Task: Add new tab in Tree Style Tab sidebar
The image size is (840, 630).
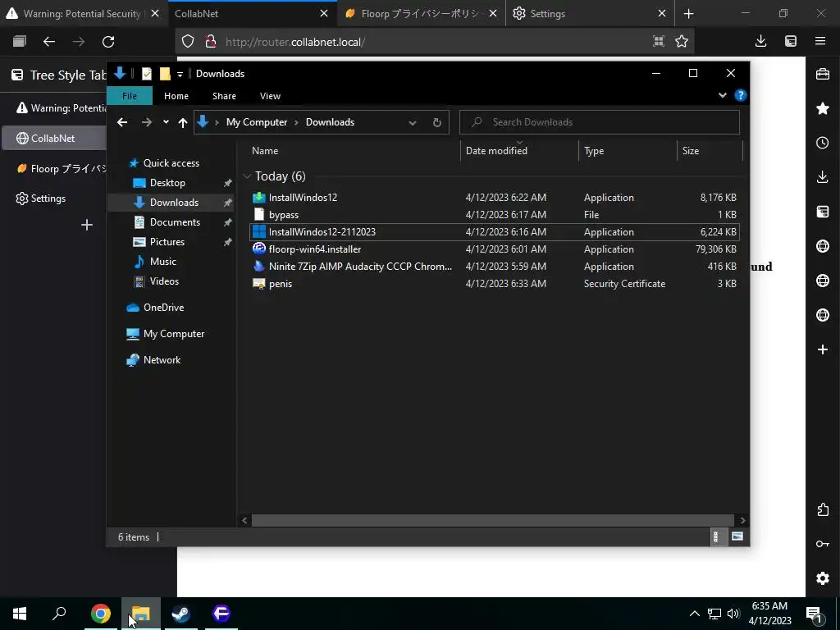Action: (x=87, y=225)
